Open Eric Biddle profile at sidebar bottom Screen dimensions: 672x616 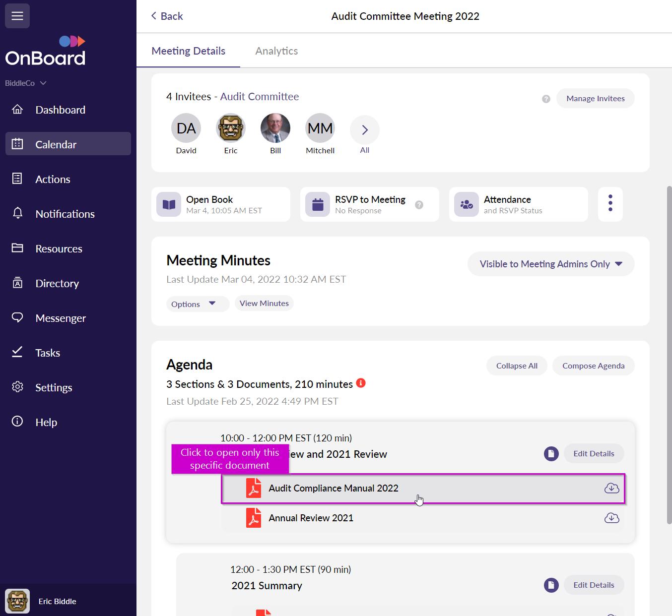coord(68,601)
